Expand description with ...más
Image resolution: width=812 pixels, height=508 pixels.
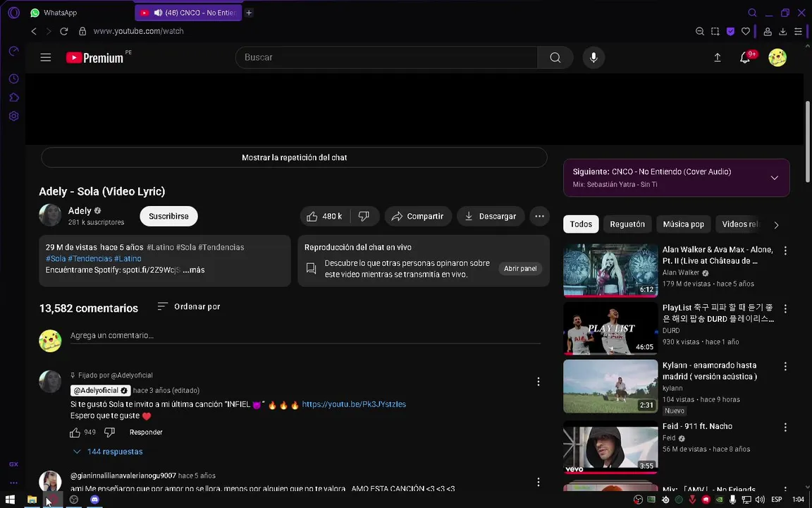(x=194, y=270)
